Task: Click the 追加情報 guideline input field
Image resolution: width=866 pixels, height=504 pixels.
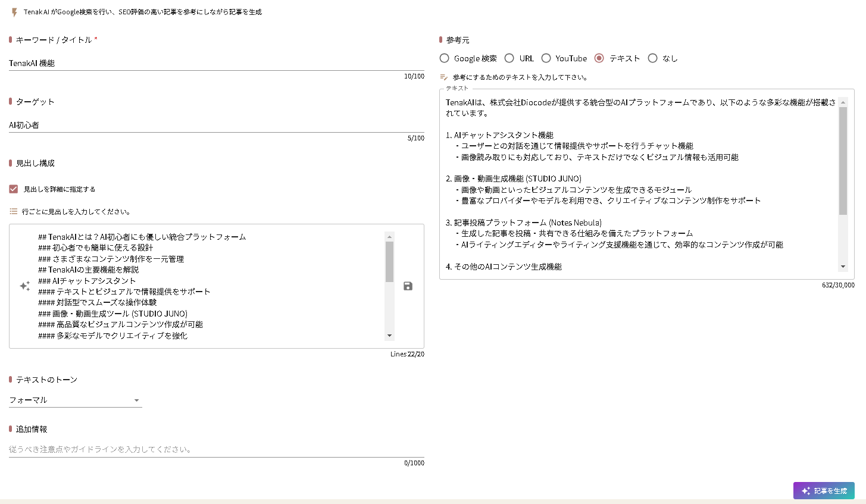Action: 217,449
